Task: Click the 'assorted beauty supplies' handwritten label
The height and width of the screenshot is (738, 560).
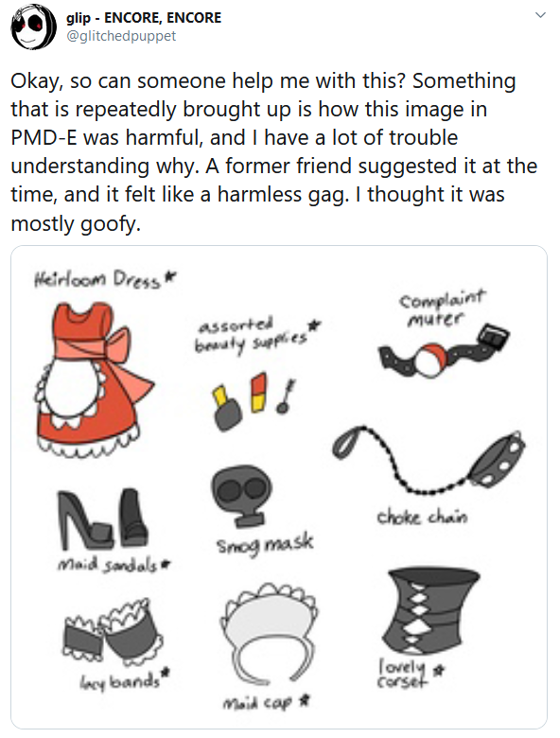Action: (255, 335)
